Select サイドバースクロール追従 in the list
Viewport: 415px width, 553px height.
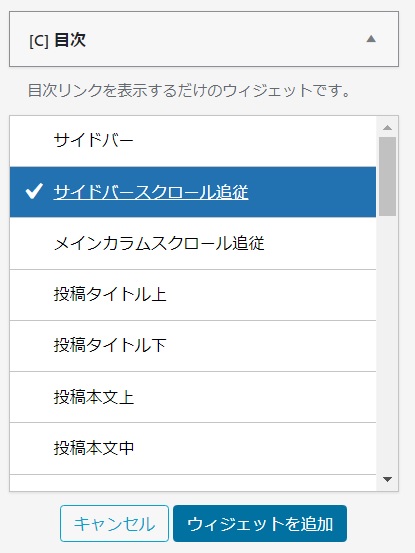point(193,192)
